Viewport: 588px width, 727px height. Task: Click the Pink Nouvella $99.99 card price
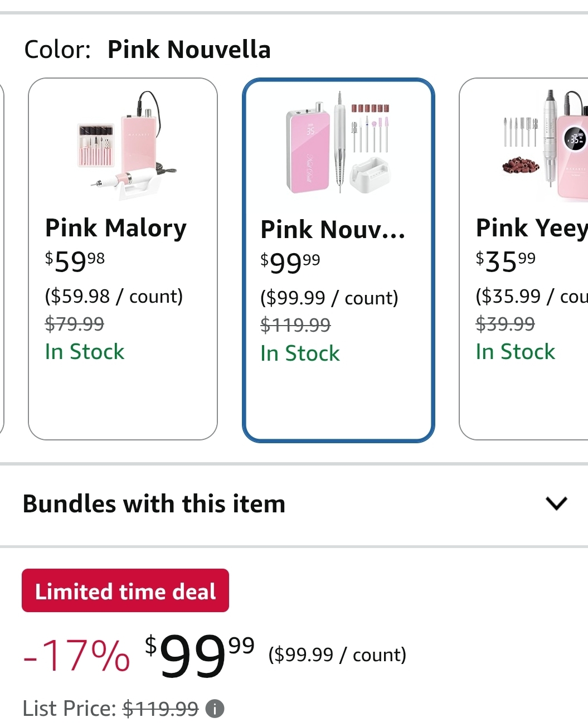coord(290,263)
